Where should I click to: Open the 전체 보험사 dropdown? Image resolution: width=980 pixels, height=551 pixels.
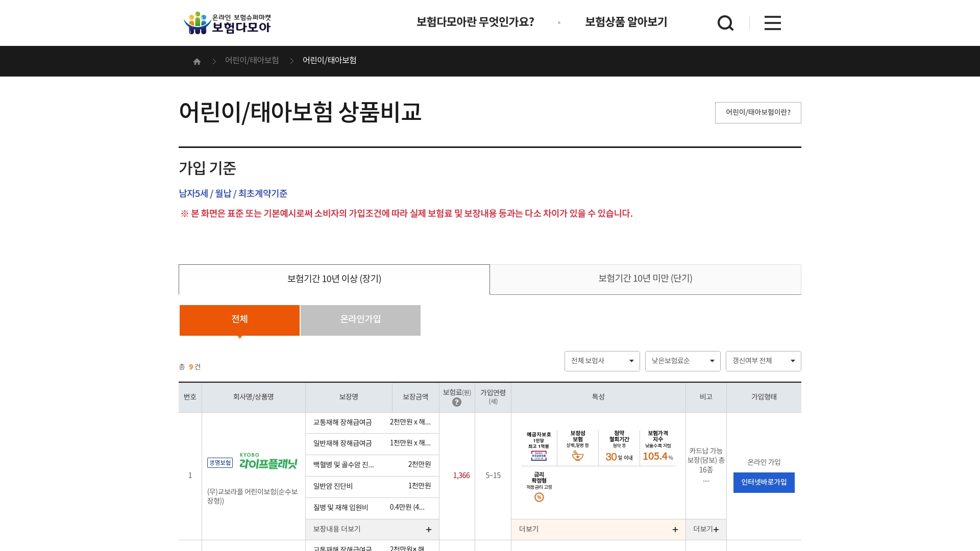pos(602,361)
